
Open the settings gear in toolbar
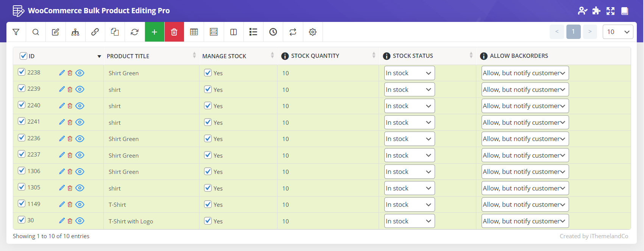click(312, 32)
